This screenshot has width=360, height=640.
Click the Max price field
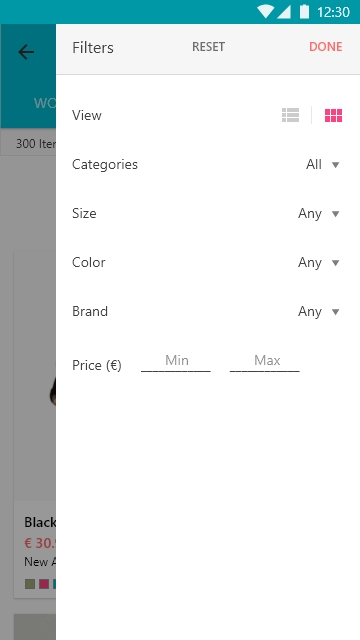265,362
